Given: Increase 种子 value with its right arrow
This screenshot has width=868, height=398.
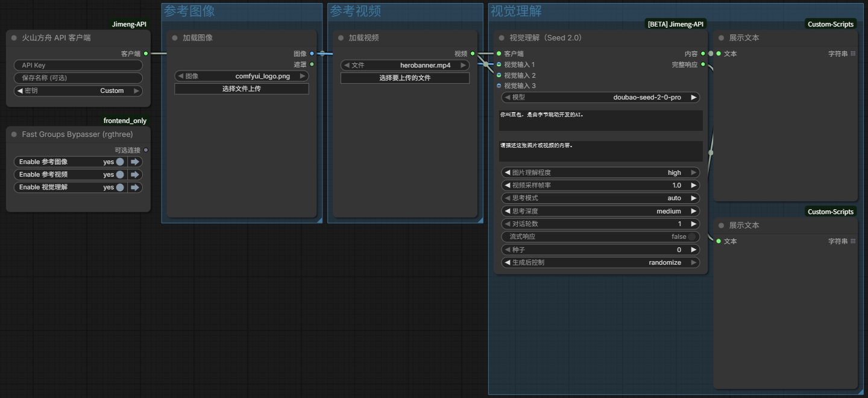Looking at the screenshot, I should point(693,250).
